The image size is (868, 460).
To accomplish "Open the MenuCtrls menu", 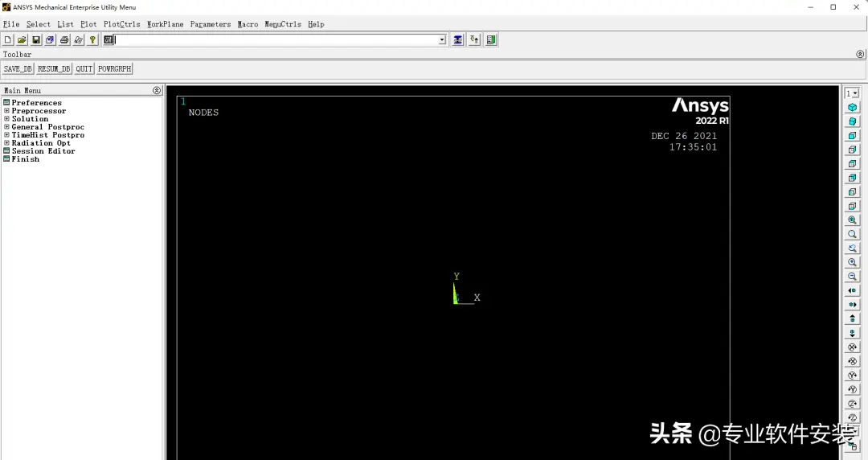I will (x=283, y=24).
